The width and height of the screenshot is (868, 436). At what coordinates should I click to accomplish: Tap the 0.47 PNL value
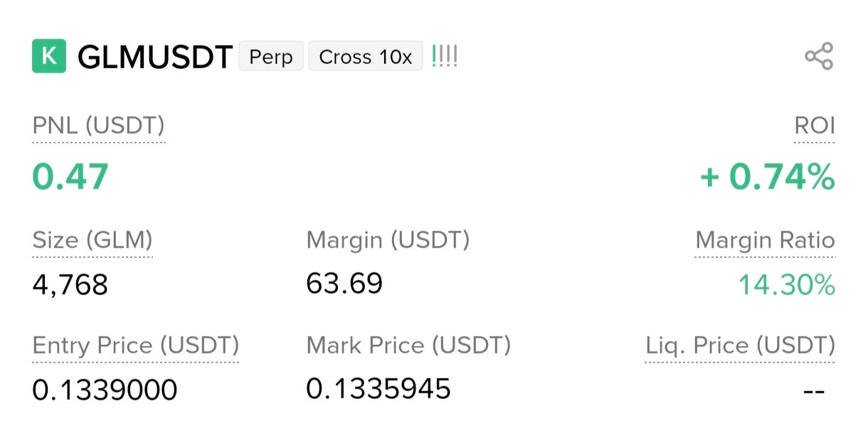70,177
